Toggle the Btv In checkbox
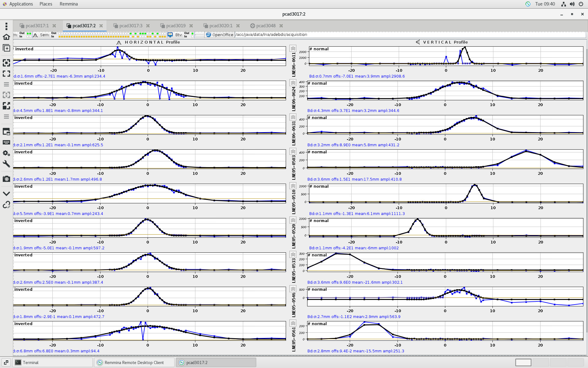The width and height of the screenshot is (588, 368). [192, 36]
